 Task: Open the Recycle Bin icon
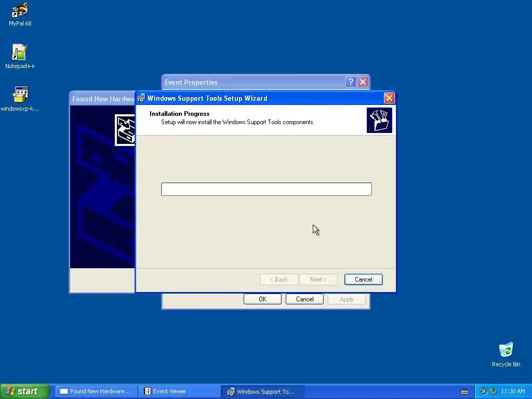[x=506, y=354]
